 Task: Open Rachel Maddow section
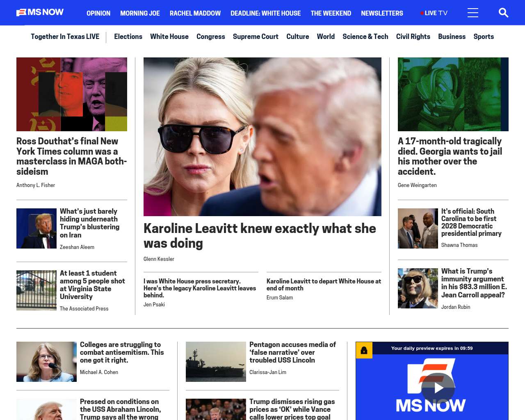(195, 13)
